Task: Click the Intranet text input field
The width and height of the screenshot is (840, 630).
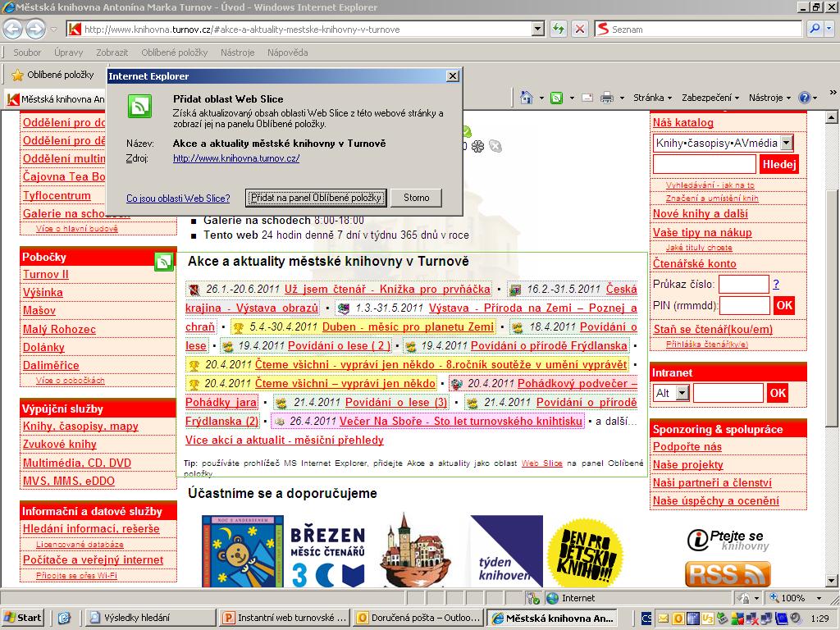Action: point(728,393)
